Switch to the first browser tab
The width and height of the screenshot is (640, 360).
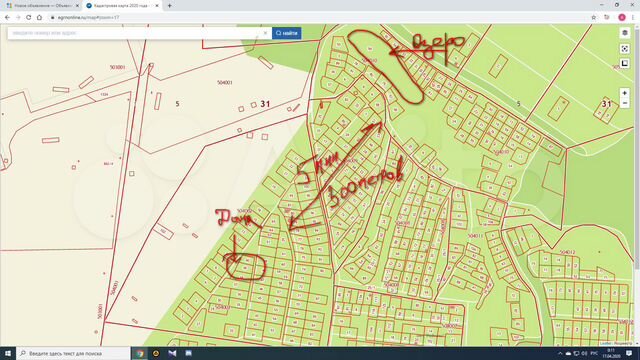coord(42,6)
